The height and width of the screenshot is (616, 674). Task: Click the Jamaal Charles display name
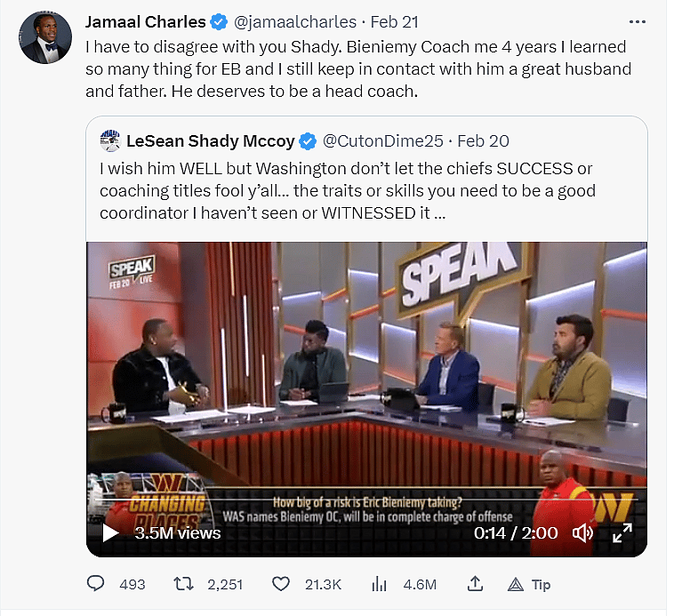[x=146, y=21]
